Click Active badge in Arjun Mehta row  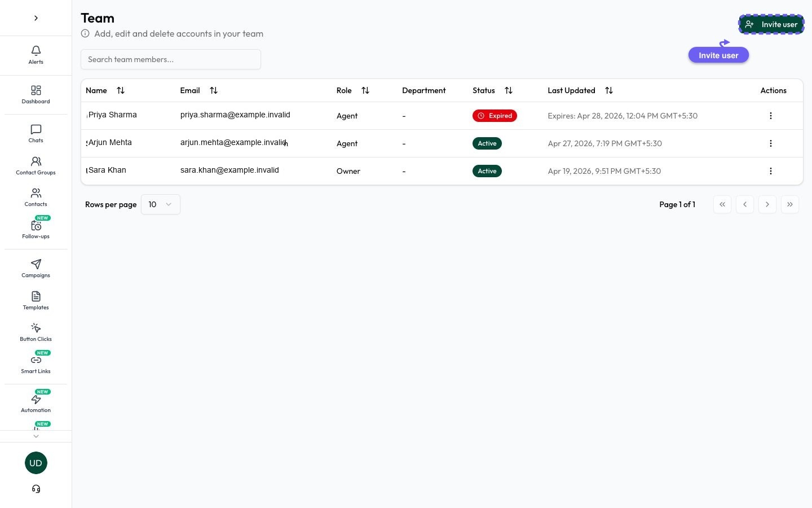pyautogui.click(x=487, y=143)
